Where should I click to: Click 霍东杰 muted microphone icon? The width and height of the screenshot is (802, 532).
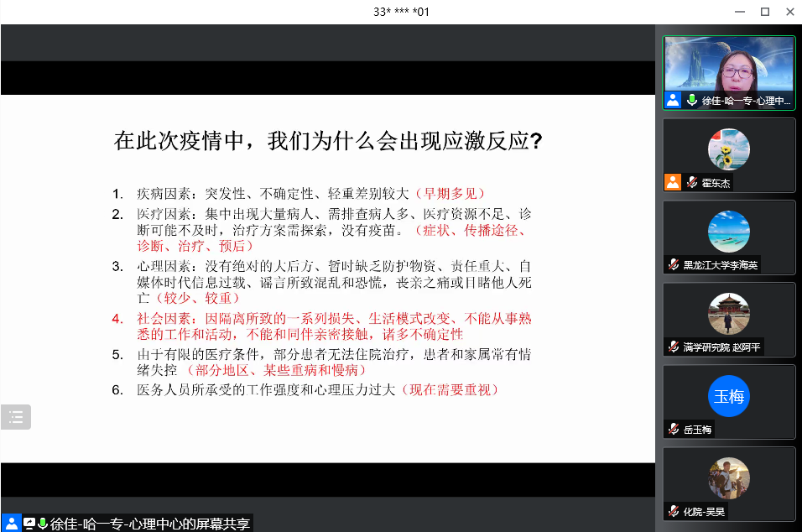tap(692, 183)
